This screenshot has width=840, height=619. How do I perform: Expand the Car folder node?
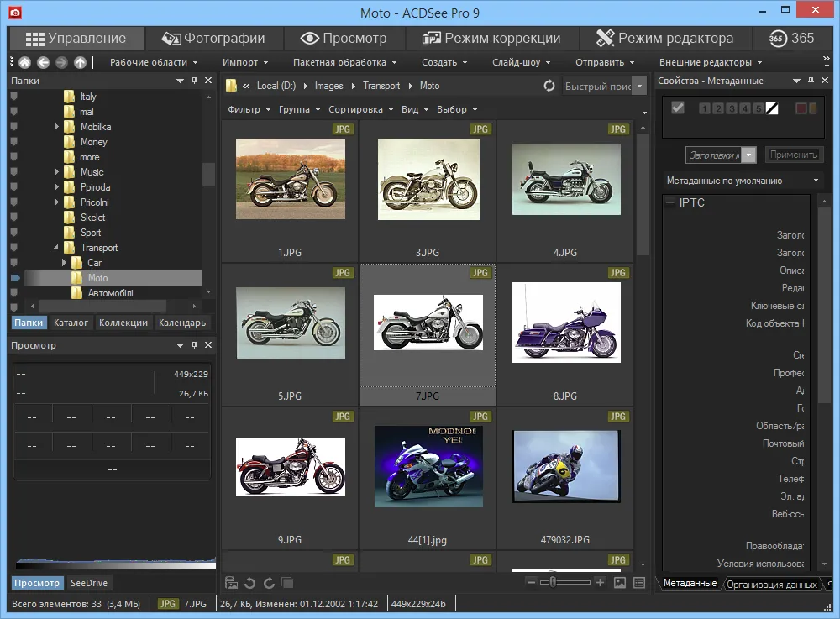[x=64, y=263]
